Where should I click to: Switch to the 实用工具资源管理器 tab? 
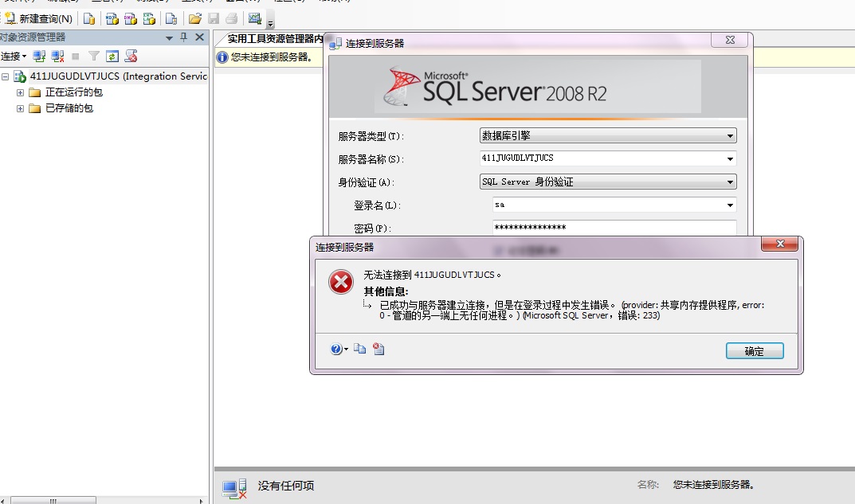[275, 39]
